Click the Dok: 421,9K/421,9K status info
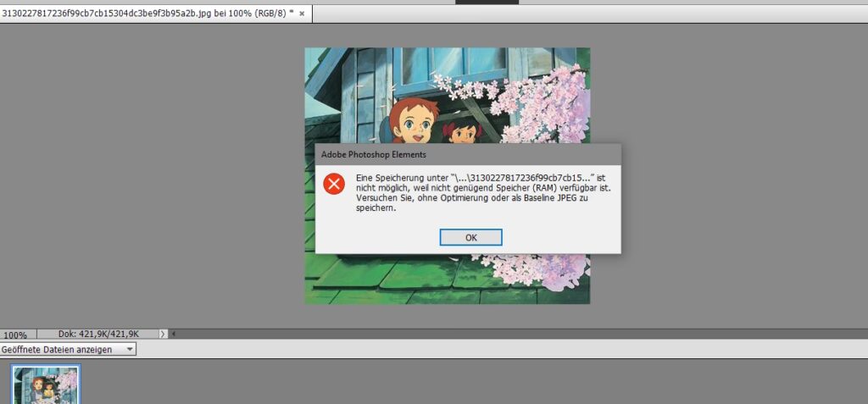Viewport: 868px width, 404px height. (98, 335)
